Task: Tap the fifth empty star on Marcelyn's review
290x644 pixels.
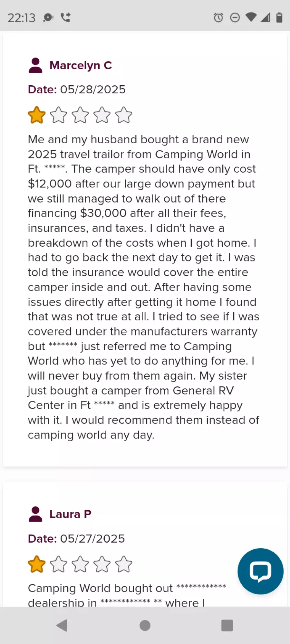Action: (124, 115)
